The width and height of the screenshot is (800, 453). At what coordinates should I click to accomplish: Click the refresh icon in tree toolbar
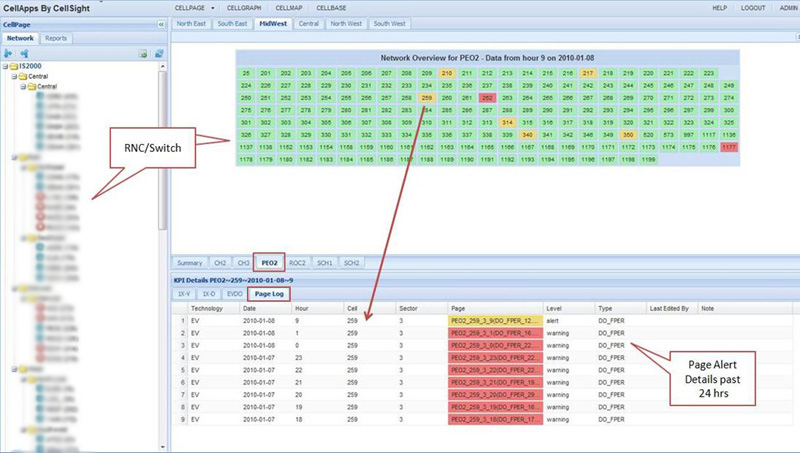coord(157,52)
